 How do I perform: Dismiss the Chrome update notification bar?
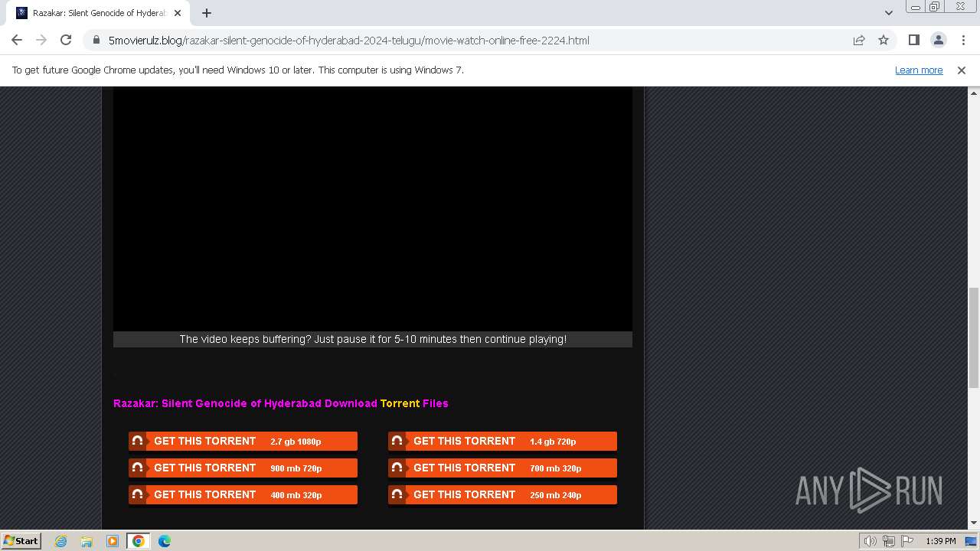click(962, 70)
